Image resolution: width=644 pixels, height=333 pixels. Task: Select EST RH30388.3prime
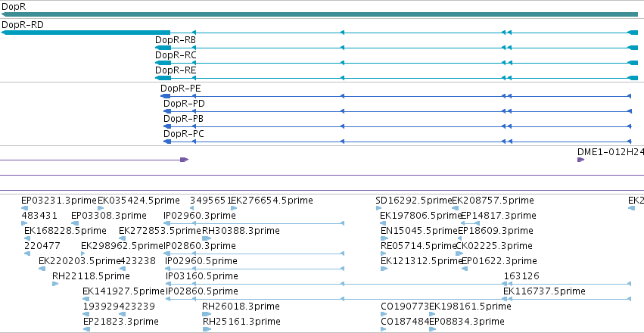pyautogui.click(x=241, y=231)
